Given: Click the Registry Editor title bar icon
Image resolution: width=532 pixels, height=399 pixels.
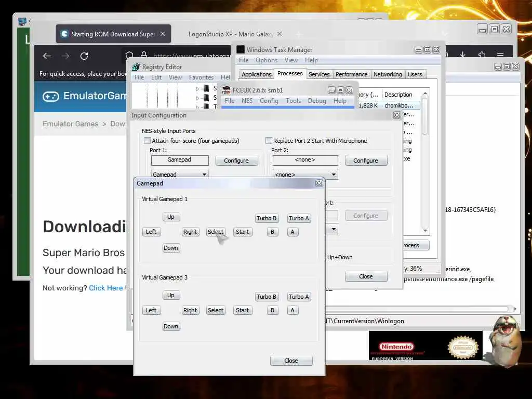Looking at the screenshot, I should [x=136, y=67].
